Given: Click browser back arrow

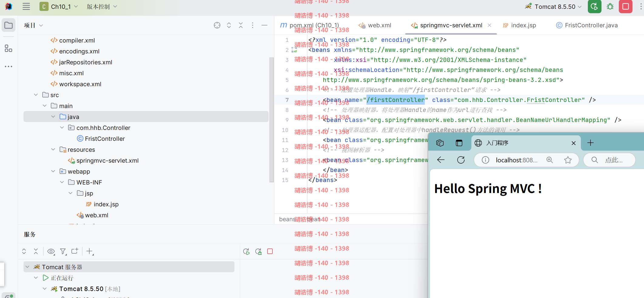Looking at the screenshot, I should pos(441,160).
